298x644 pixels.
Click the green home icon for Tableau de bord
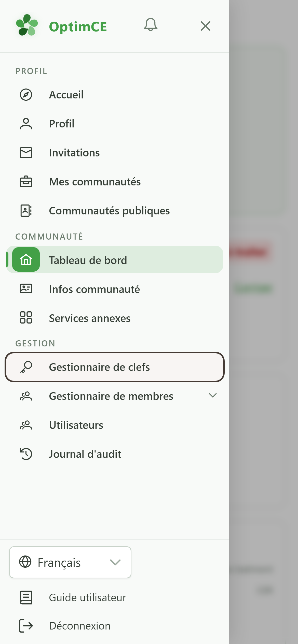point(26,259)
